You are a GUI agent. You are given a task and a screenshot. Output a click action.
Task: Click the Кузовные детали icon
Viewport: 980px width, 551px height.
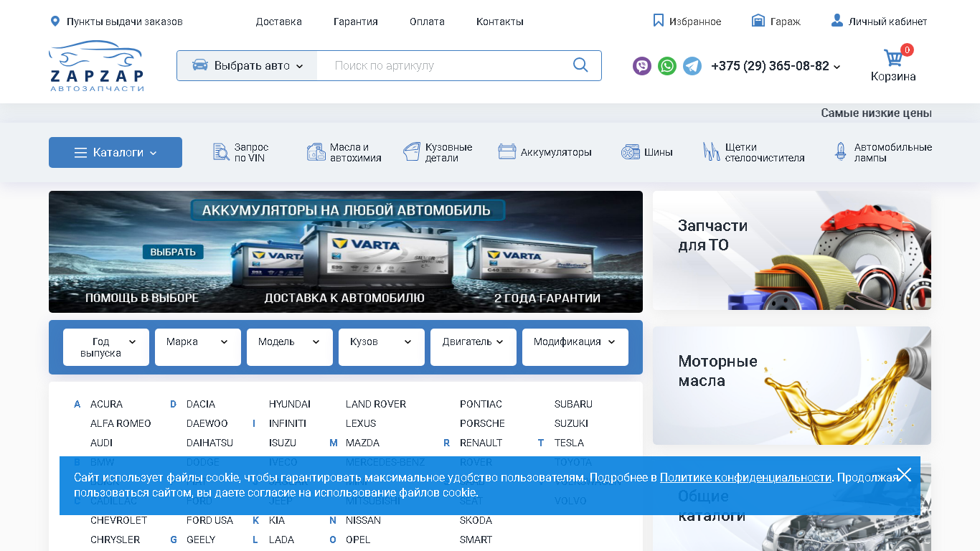pyautogui.click(x=412, y=152)
